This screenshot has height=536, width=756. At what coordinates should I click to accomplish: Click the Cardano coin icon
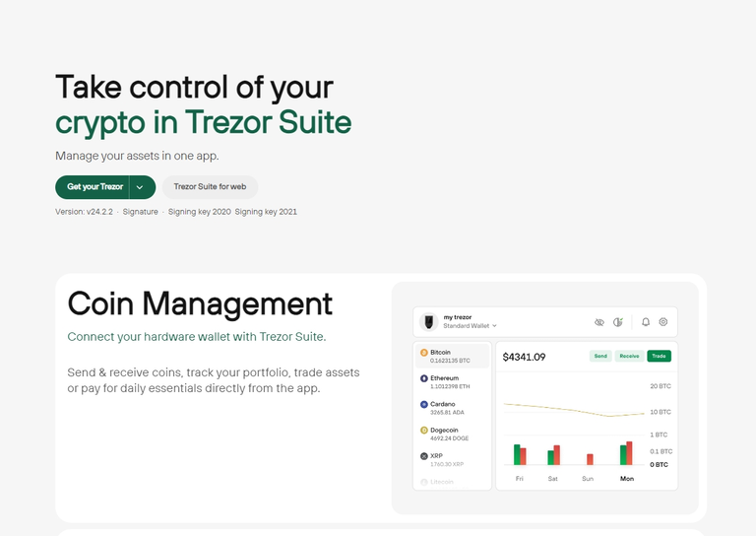pyautogui.click(x=424, y=404)
